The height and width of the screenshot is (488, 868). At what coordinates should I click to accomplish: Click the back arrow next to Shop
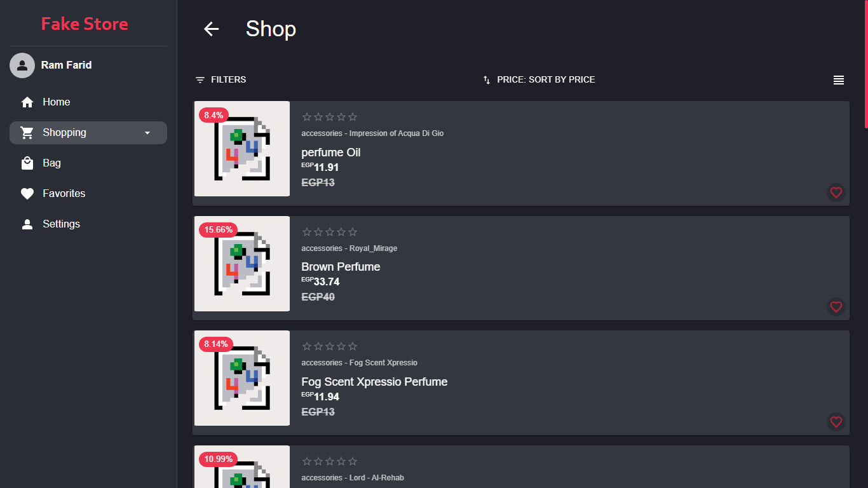pyautogui.click(x=211, y=29)
